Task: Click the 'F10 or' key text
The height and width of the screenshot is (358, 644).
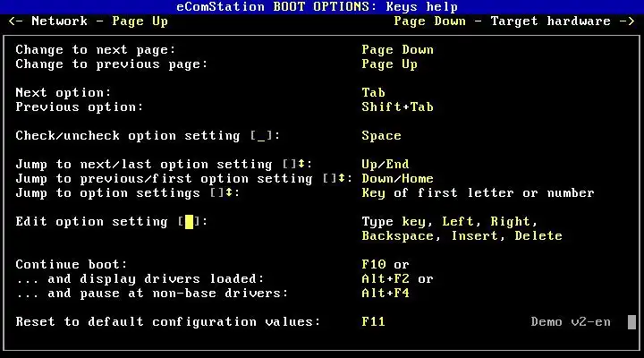Action: pyautogui.click(x=386, y=264)
